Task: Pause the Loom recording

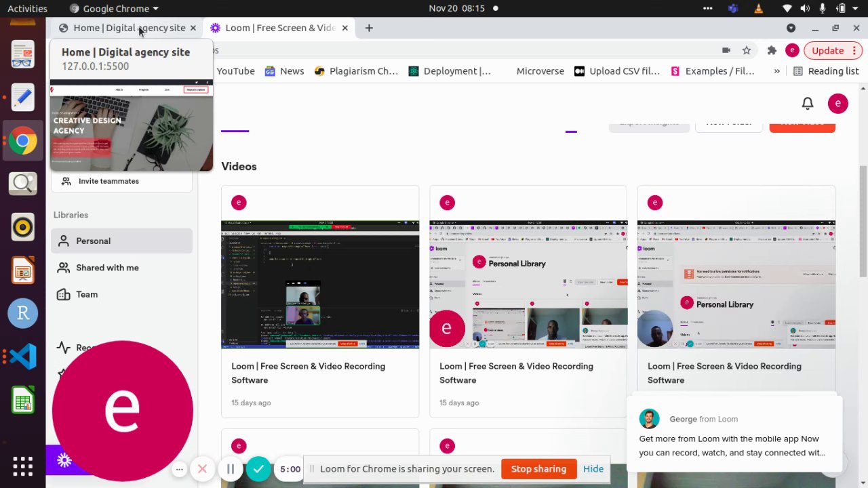Action: click(x=231, y=469)
